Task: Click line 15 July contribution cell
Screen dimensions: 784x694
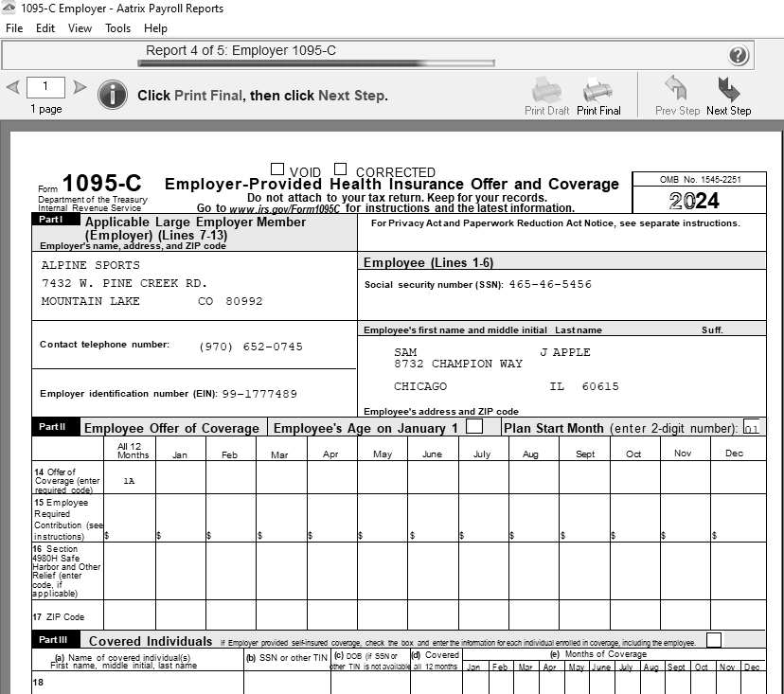Action: (484, 518)
